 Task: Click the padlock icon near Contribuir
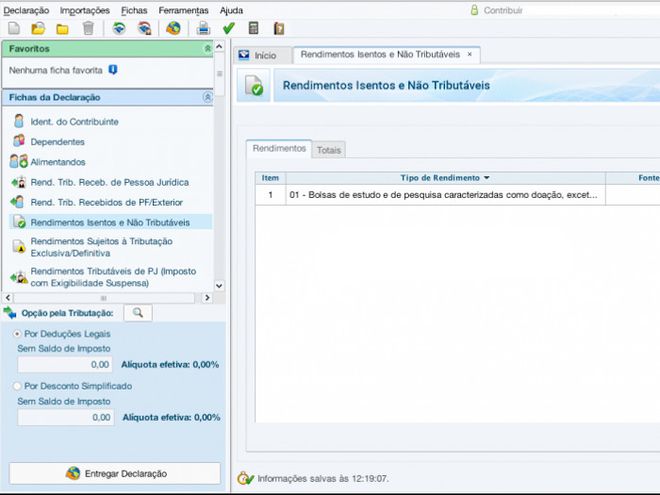coord(474,10)
